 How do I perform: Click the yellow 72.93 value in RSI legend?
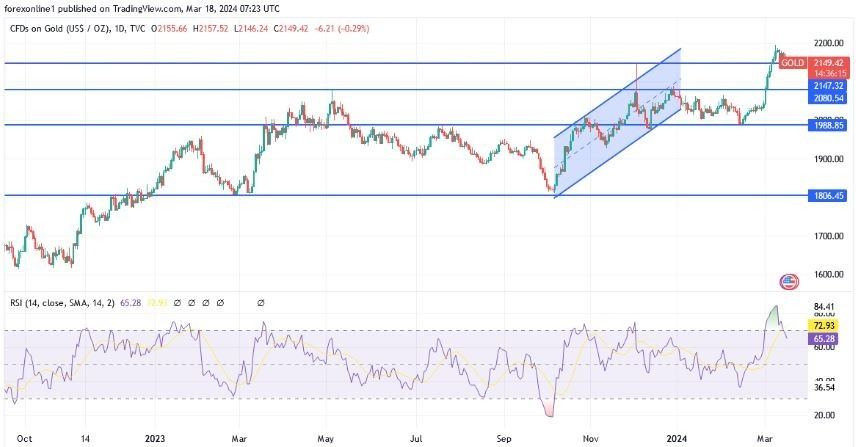point(157,302)
